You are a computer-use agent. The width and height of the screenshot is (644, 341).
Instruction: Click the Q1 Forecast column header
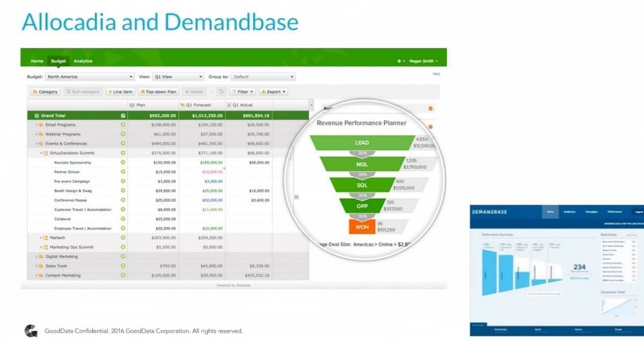point(202,105)
